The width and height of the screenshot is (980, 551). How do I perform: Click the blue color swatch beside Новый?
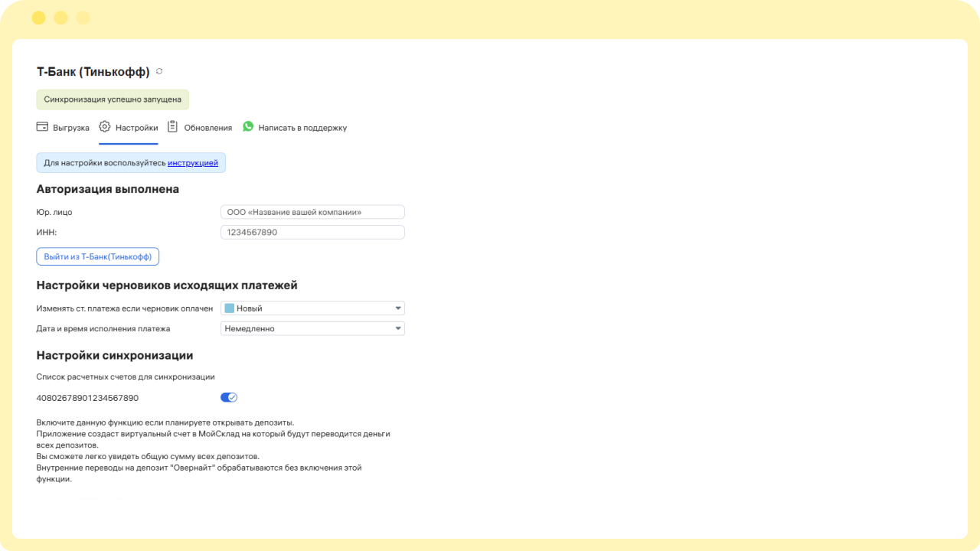point(229,308)
